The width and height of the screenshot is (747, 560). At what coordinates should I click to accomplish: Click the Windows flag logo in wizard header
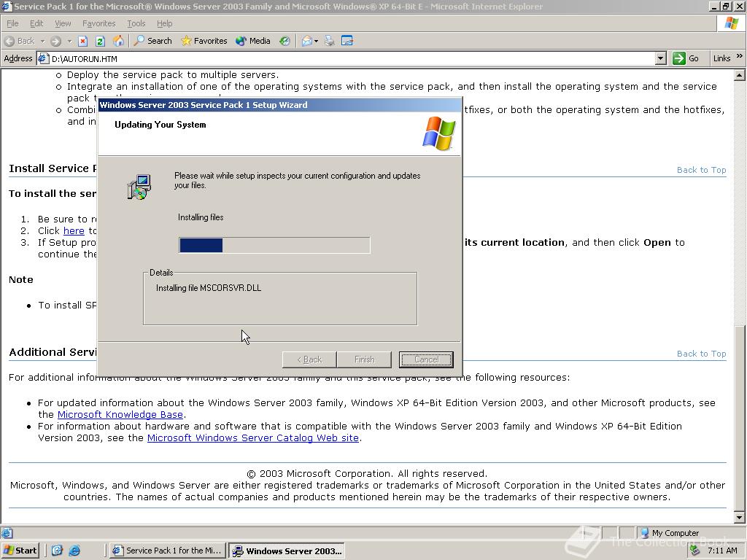point(438,133)
